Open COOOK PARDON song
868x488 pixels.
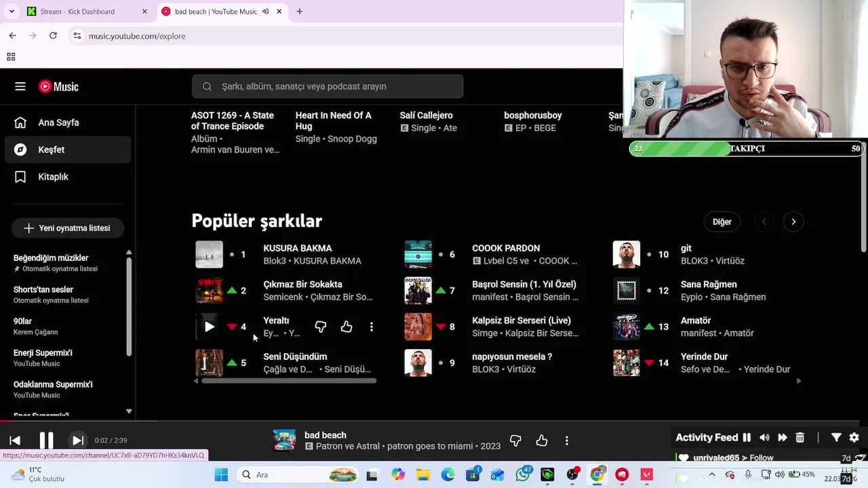506,249
